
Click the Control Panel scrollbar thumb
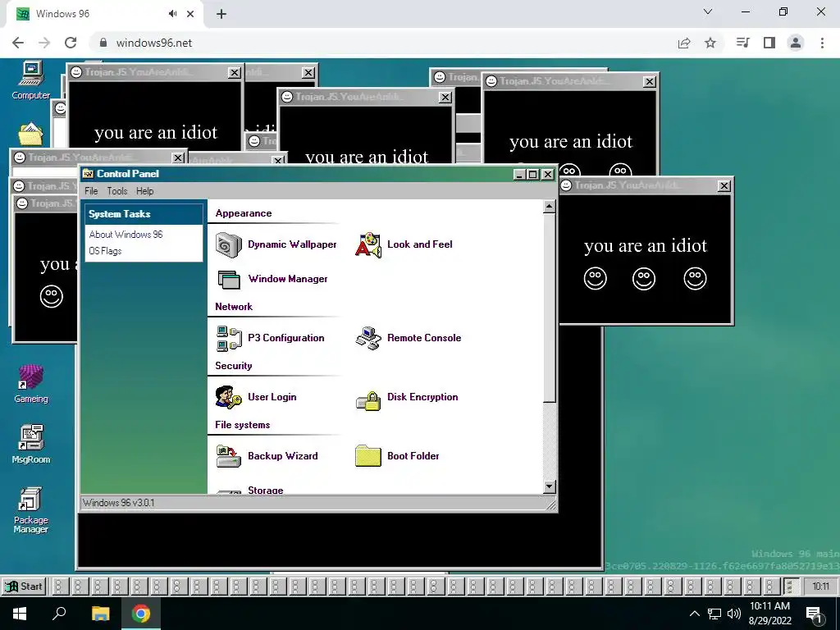(549, 308)
